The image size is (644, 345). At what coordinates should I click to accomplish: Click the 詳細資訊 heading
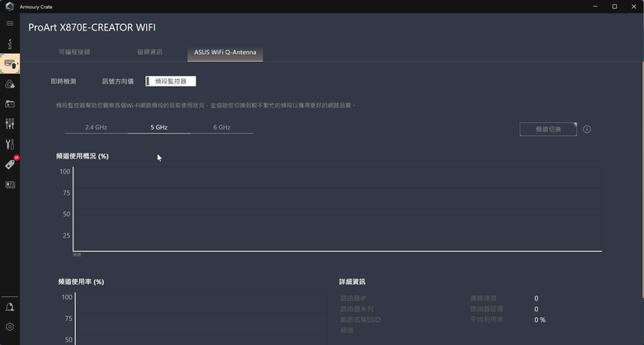coord(352,281)
